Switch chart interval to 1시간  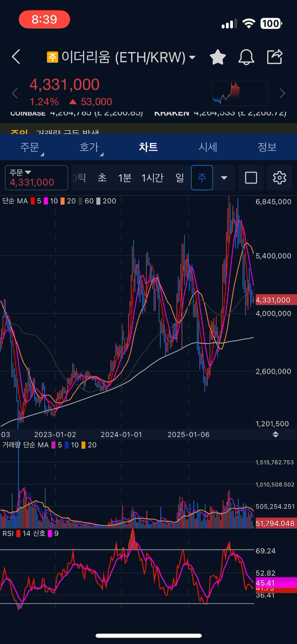(x=152, y=178)
